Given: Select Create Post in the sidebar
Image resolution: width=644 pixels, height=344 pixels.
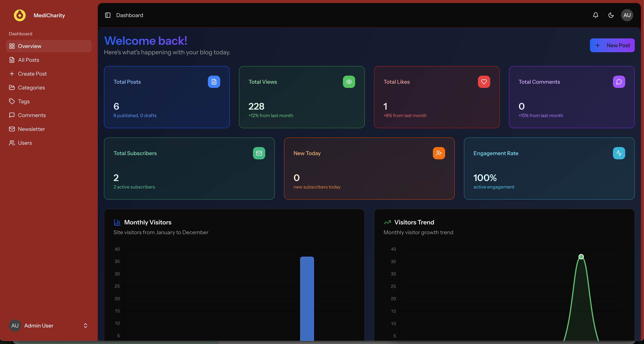Looking at the screenshot, I should click(x=32, y=74).
